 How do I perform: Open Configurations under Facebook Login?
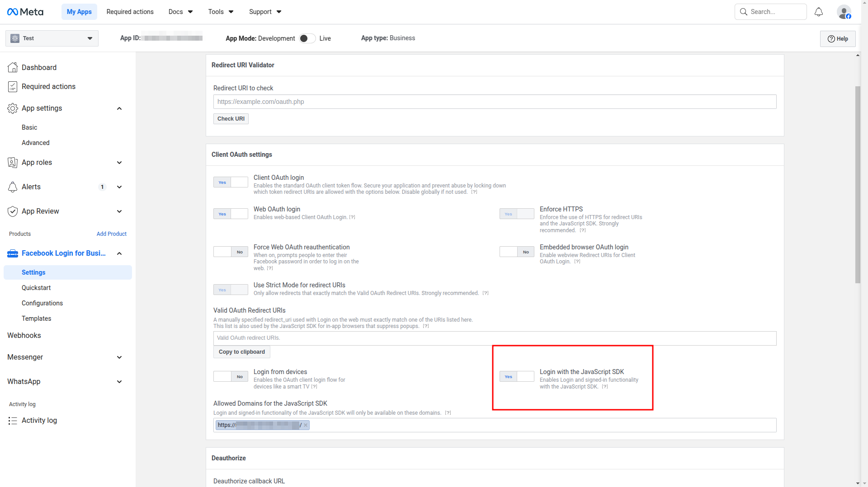click(42, 303)
